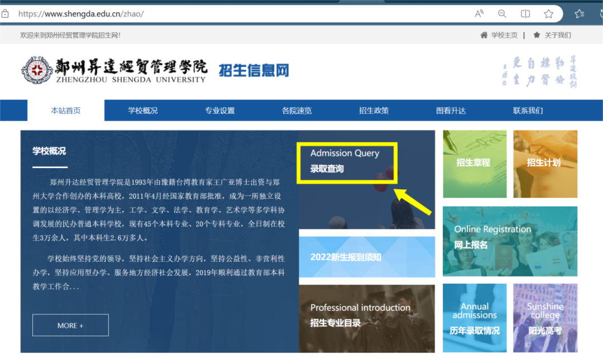Click the house icon beside 学校主页

(x=484, y=35)
